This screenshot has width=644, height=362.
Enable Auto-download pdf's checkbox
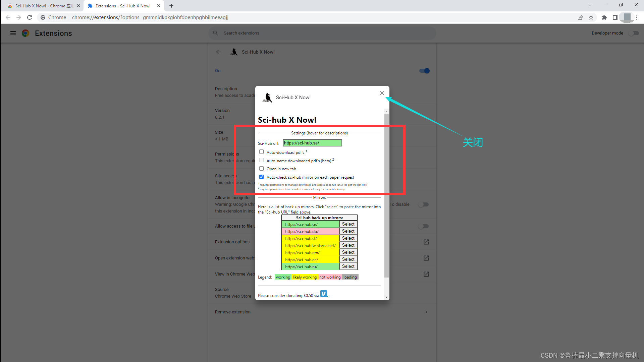point(261,152)
